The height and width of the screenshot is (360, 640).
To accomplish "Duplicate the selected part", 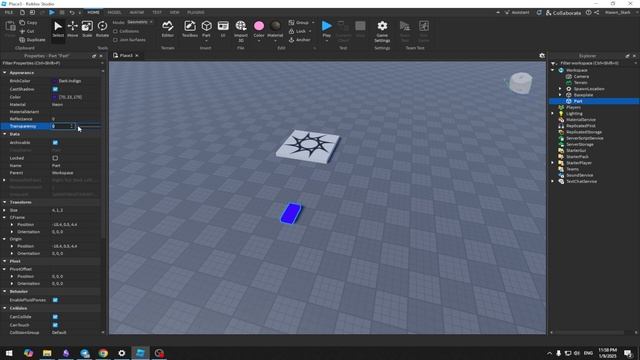I will (x=33, y=40).
